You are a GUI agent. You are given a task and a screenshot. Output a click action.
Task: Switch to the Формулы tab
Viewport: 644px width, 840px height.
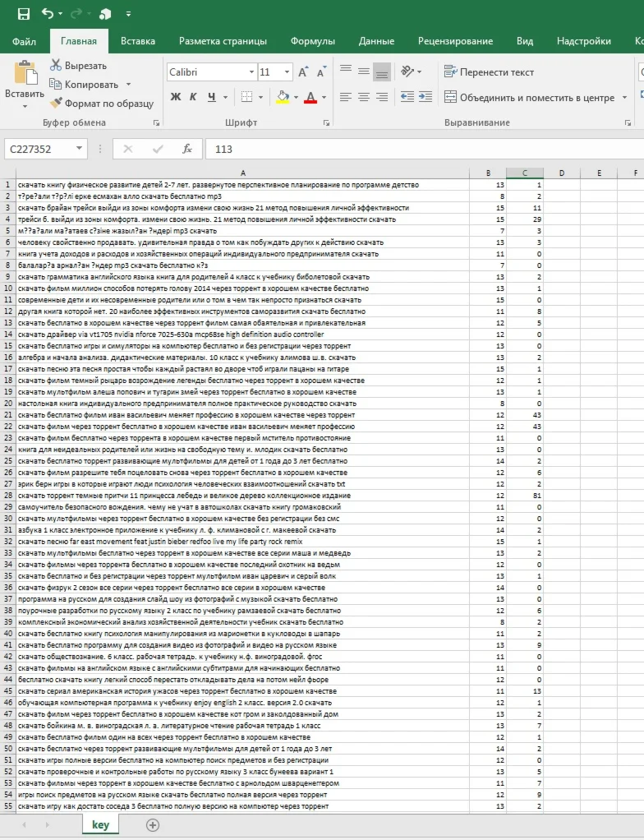pyautogui.click(x=313, y=41)
